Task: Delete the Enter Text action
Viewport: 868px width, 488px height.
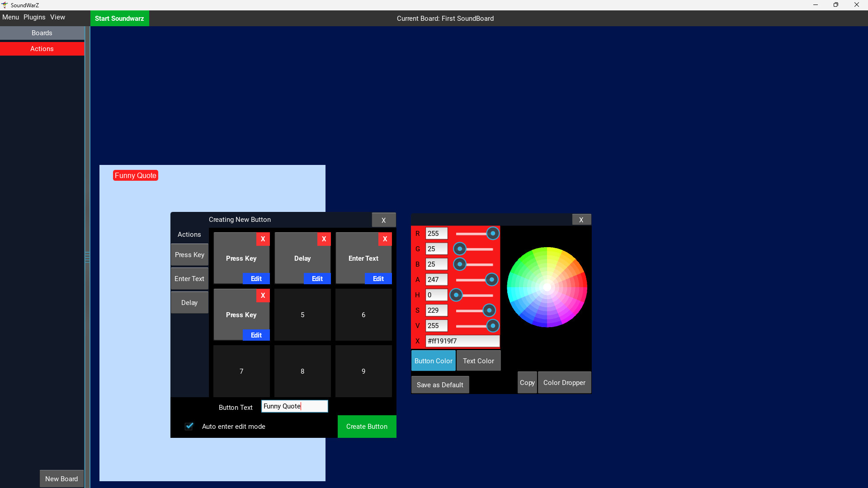Action: (x=385, y=239)
